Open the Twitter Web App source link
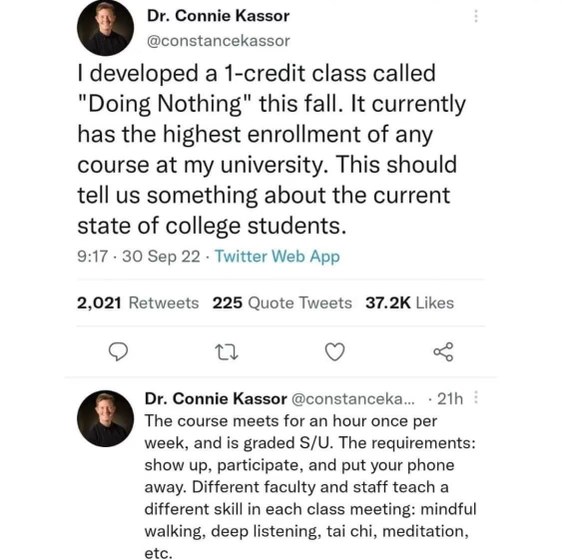This screenshot has height=560, width=562. (277, 257)
